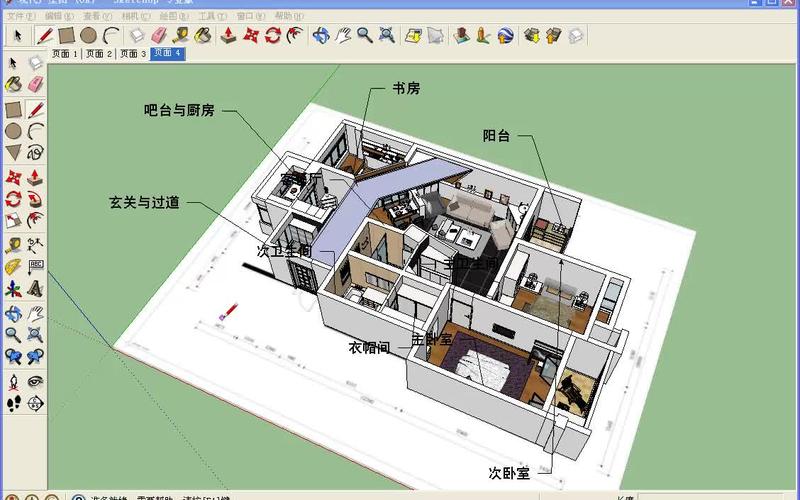Activate the Look Around eye tool
The width and height of the screenshot is (800, 500).
35,382
